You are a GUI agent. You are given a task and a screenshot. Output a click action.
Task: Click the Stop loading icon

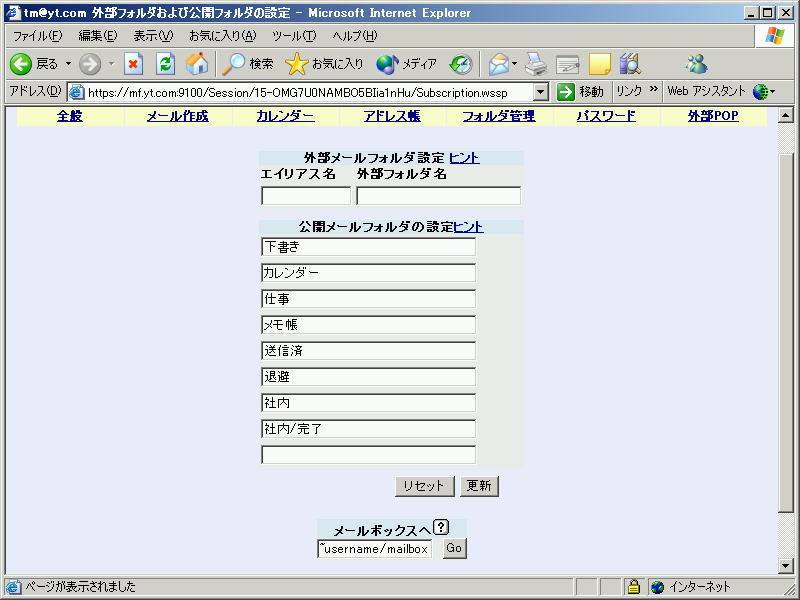click(x=133, y=64)
